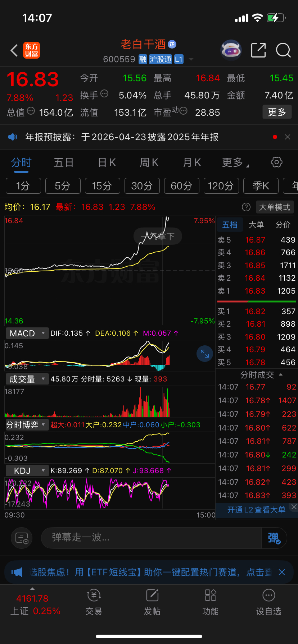Toggle 大单模式 mode
The image size is (298, 644).
[275, 207]
